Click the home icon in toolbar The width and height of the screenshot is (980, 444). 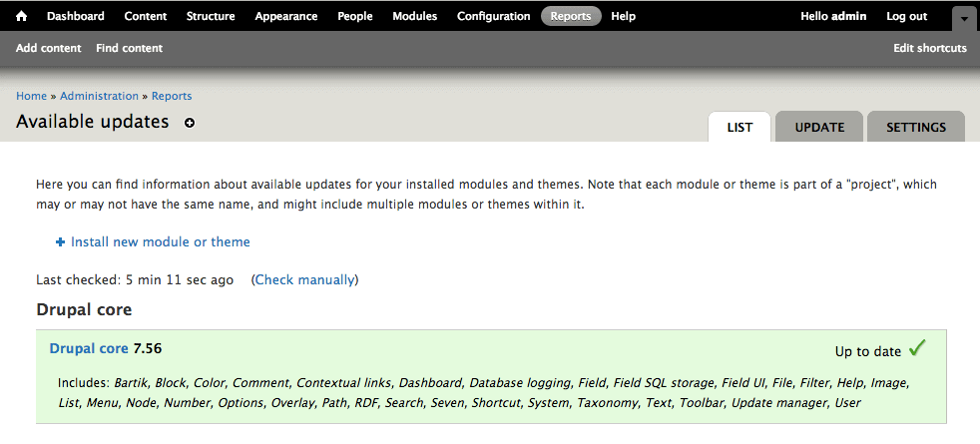pyautogui.click(x=21, y=16)
